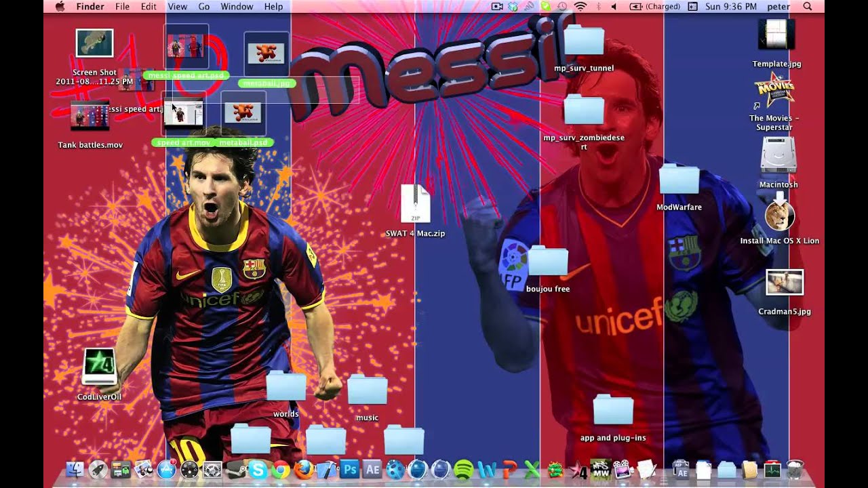This screenshot has width=868, height=488.
Task: Open the App Store in Dock
Action: 167,470
